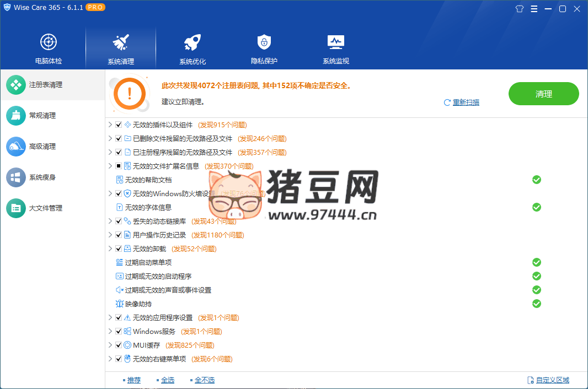Toggle the 无效的文件扩展名信息 checkbox
Viewport: 588px width, 389px height.
click(119, 166)
